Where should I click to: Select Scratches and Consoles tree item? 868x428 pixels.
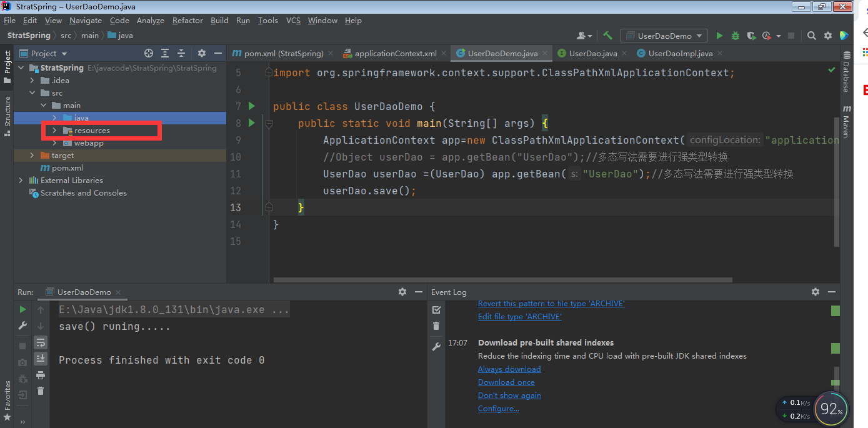pos(84,193)
